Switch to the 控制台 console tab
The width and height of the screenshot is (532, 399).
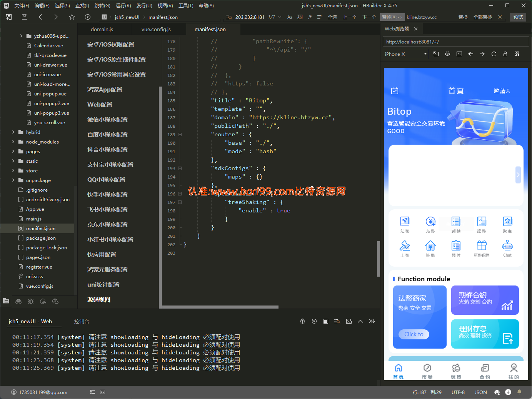[82, 321]
